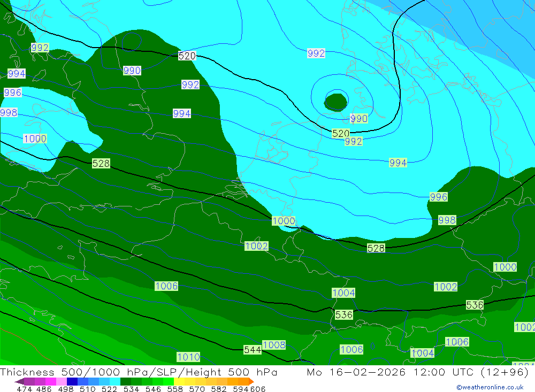This screenshot has height=392, width=535.
Task: Click the legend value 474
Action: [24, 389]
